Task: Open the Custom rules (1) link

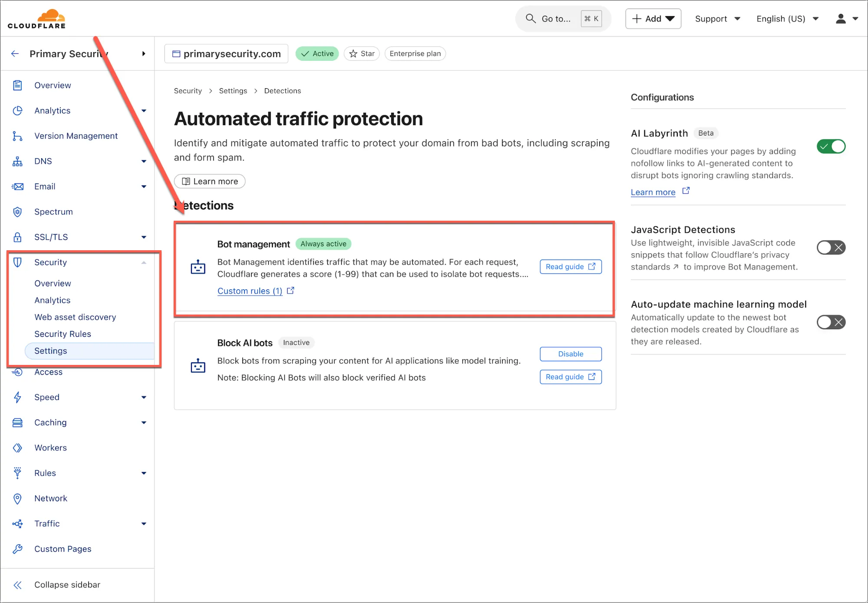Action: click(x=250, y=291)
